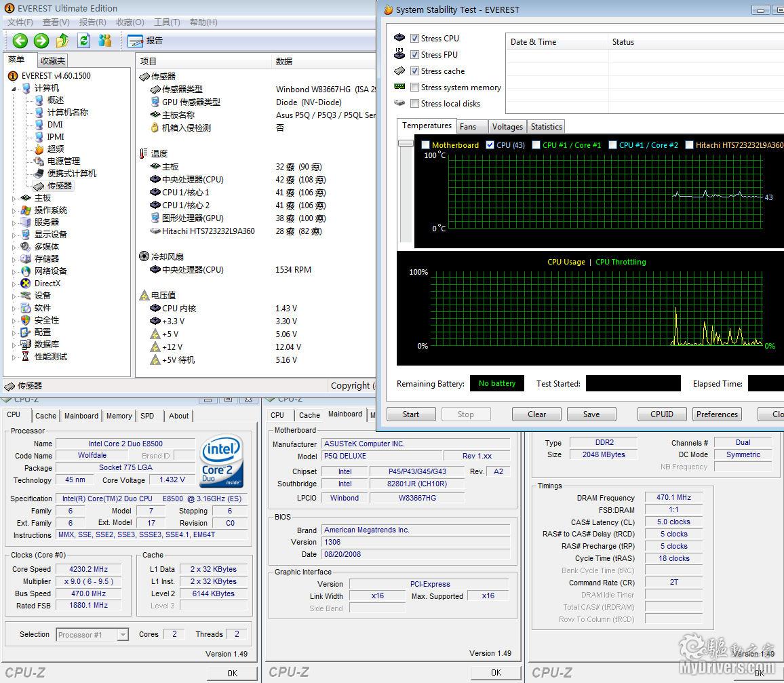Switch to the 收藏夹 favorites tab

(52, 60)
